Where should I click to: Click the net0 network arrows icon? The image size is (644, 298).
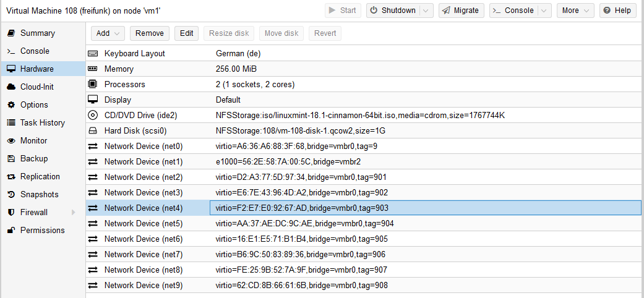coord(93,146)
